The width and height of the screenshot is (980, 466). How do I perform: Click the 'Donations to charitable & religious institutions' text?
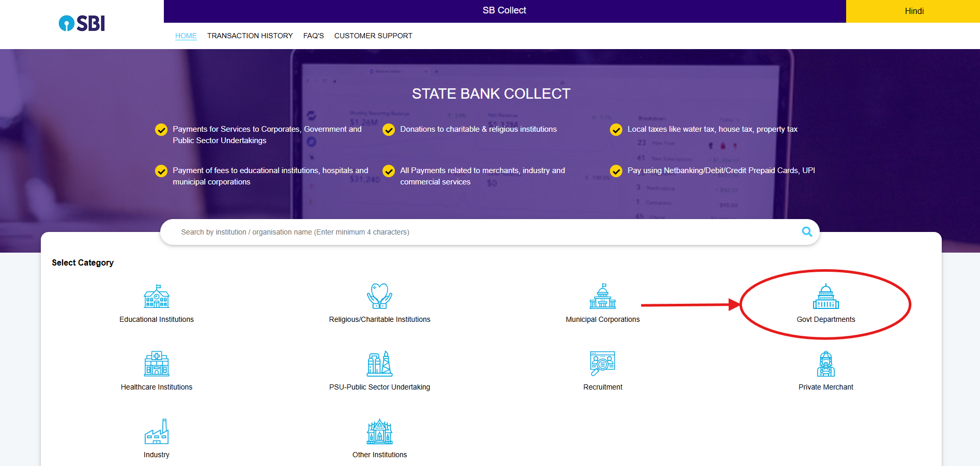(x=478, y=129)
